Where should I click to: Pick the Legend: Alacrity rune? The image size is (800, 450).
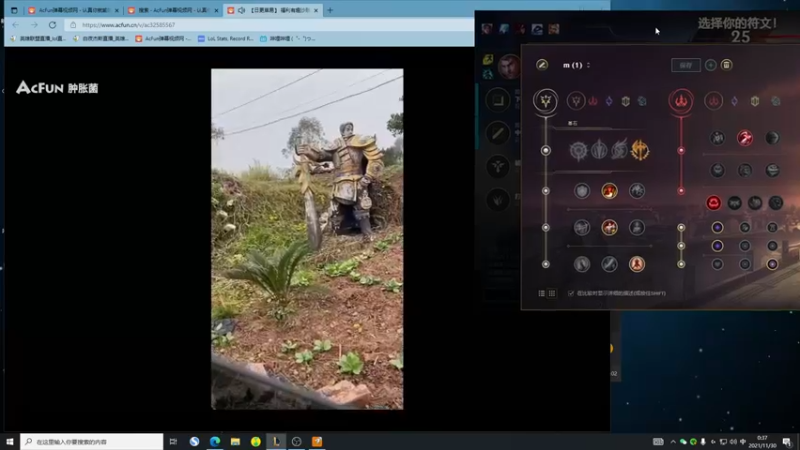[x=582, y=228]
